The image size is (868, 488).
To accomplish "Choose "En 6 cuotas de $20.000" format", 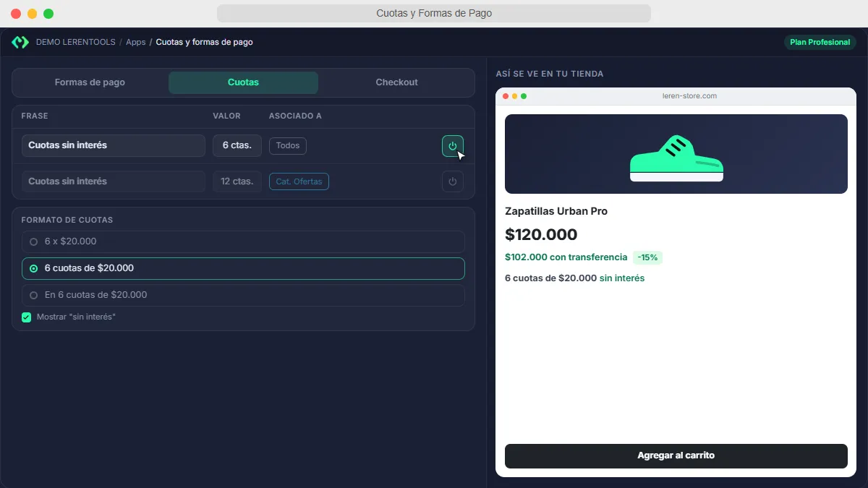I will [243, 295].
